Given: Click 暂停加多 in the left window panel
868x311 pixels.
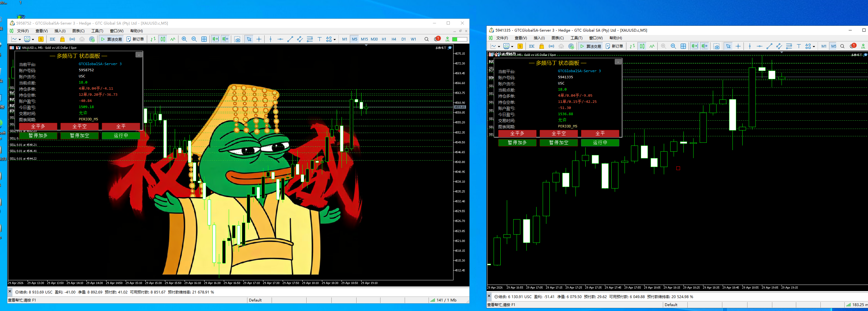Looking at the screenshot, I should point(38,136).
